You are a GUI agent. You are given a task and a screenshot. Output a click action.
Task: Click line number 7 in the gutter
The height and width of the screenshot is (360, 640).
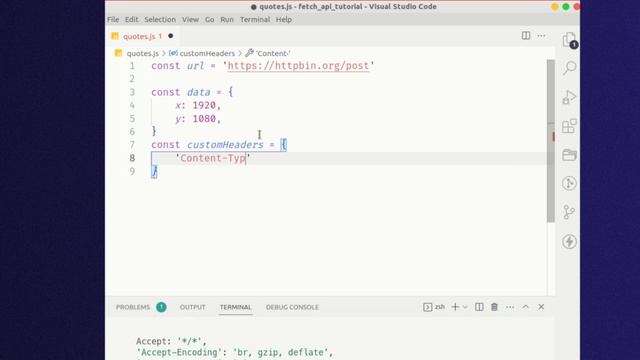[132, 145]
